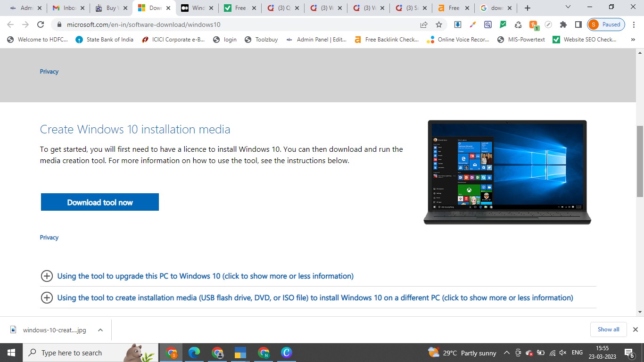Open Microsoft Edge from the taskbar
Screen dimensions: 644x362
[194, 353]
